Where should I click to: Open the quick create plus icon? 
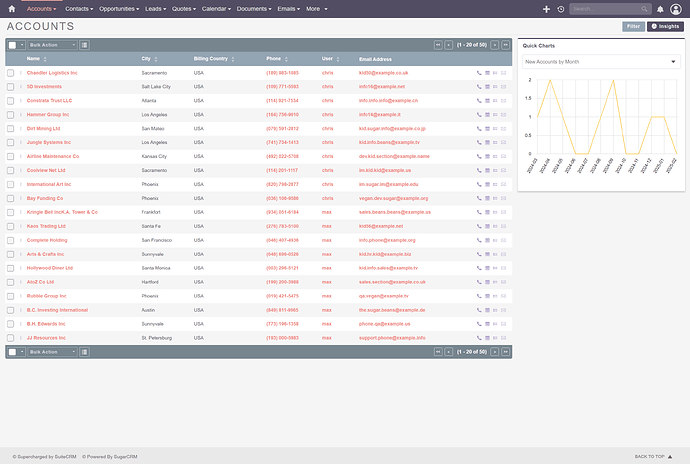click(x=546, y=9)
